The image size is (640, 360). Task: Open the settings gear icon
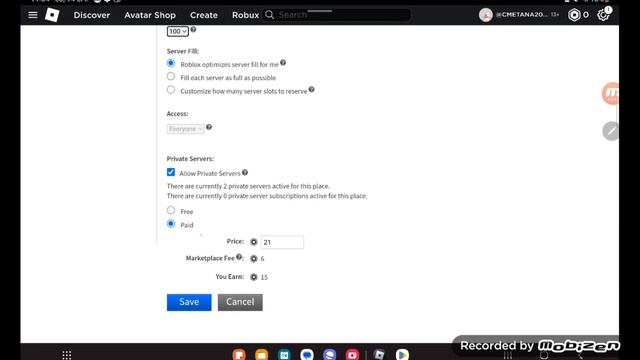(x=603, y=15)
